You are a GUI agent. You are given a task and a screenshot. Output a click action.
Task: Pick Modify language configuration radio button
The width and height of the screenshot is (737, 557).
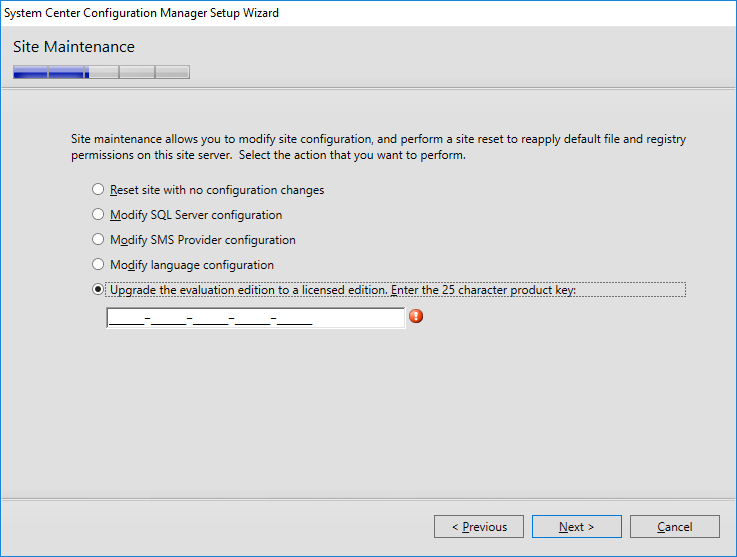coord(98,264)
